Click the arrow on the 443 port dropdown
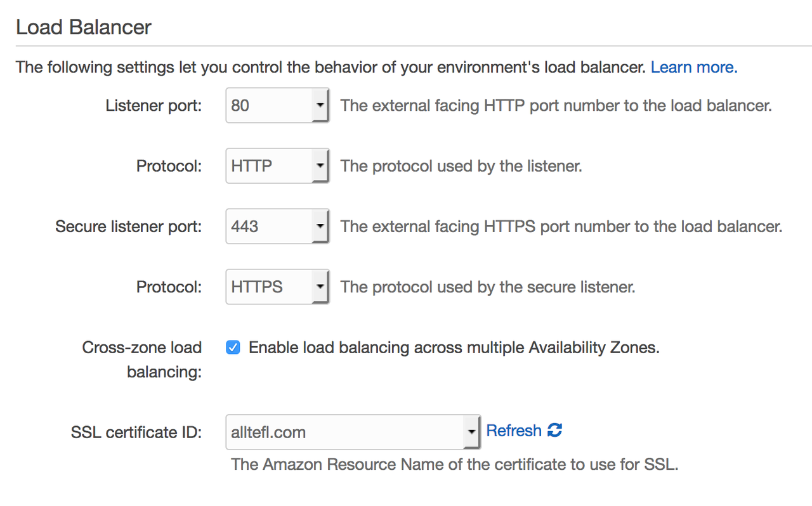812x506 pixels. pyautogui.click(x=320, y=226)
